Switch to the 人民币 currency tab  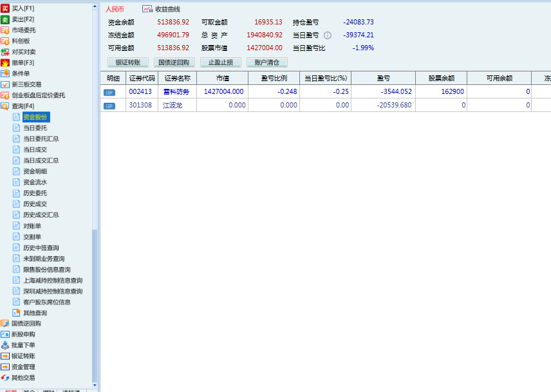(115, 9)
